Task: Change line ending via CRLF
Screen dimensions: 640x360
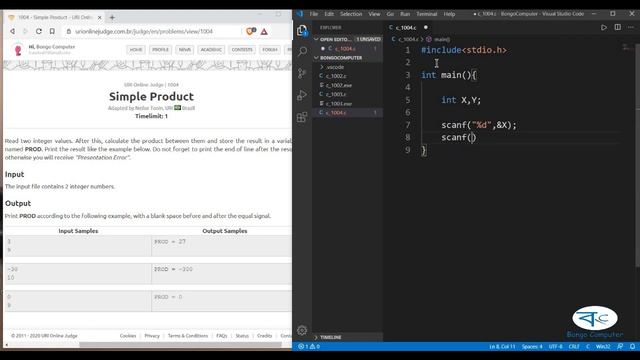Action: point(574,347)
